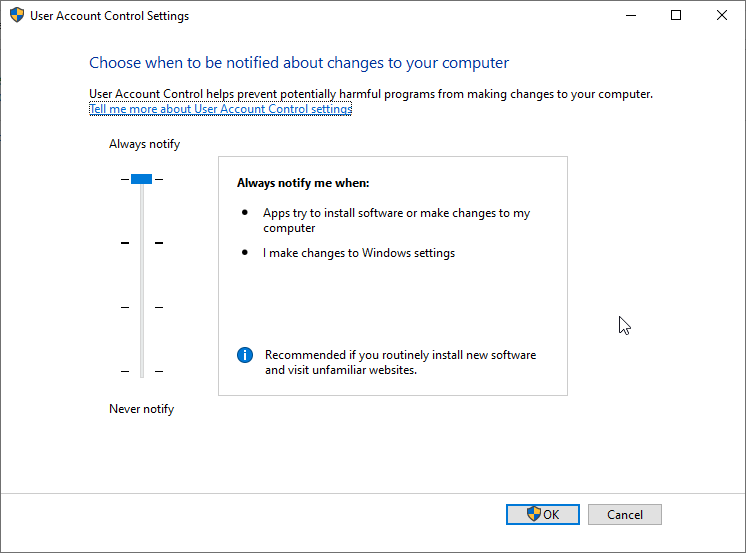The width and height of the screenshot is (746, 553).
Task: Click the 'Never notify' label below slider
Action: pos(141,409)
